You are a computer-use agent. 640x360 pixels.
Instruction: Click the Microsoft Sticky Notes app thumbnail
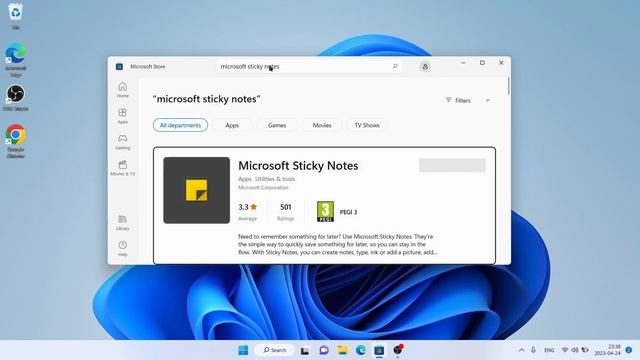pyautogui.click(x=196, y=190)
